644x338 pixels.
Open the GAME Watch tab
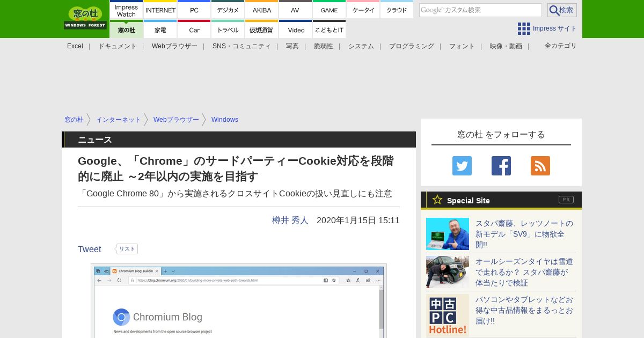click(329, 10)
